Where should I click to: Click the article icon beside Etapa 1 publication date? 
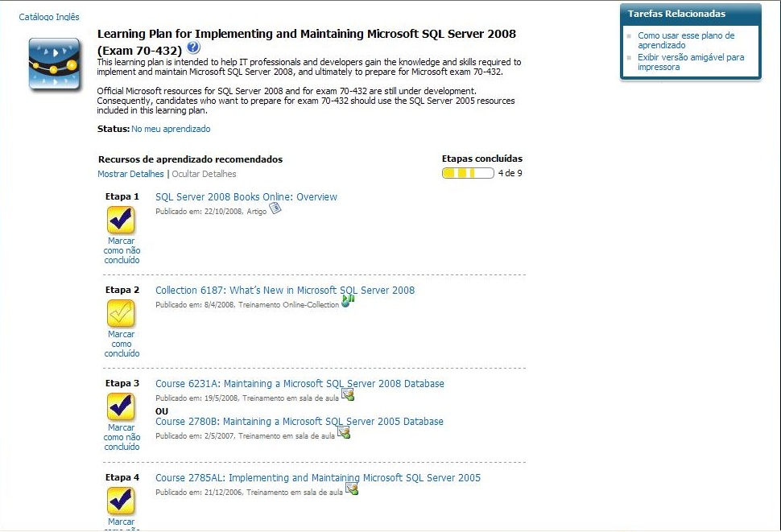point(275,208)
